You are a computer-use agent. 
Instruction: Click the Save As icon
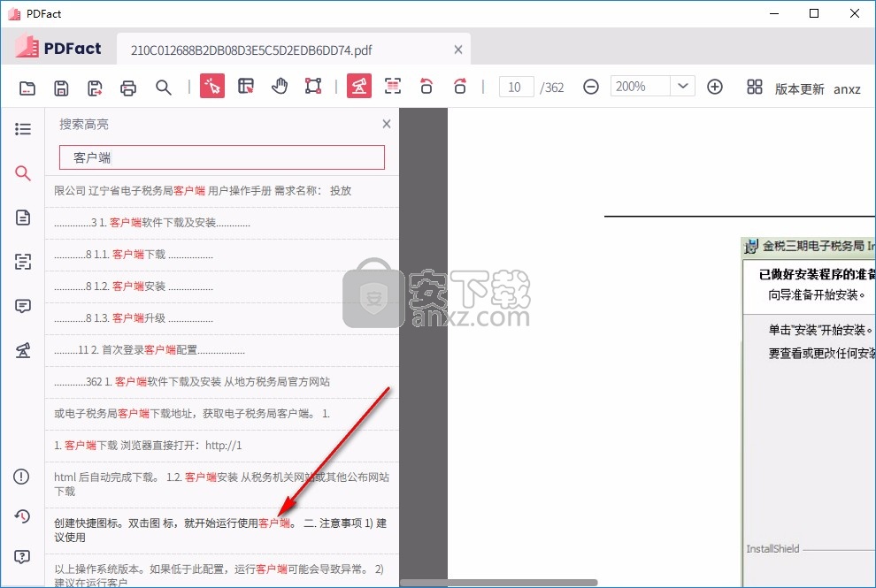tap(95, 88)
